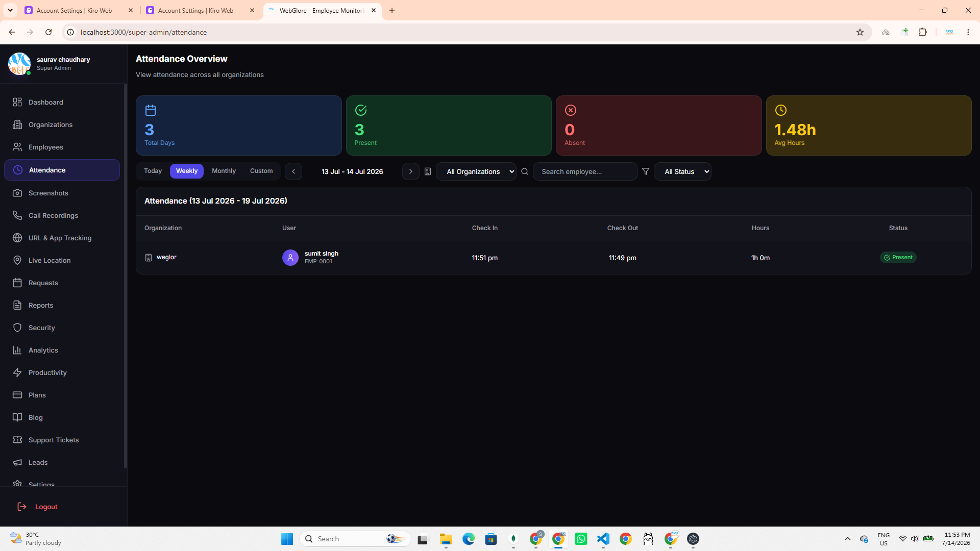Open File Explorer from the taskbar
The image size is (980, 551).
pyautogui.click(x=446, y=539)
